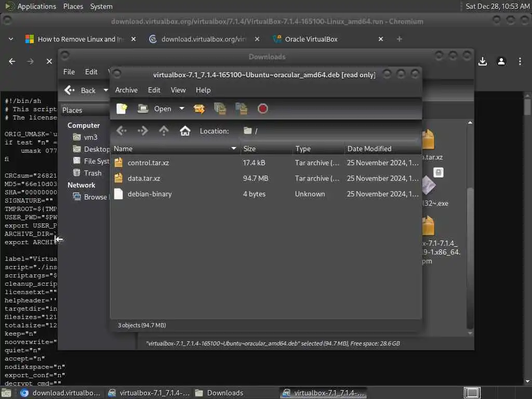Select File System in Places sidebar
Screen dimensions: 532x399
pyautogui.click(x=91, y=161)
